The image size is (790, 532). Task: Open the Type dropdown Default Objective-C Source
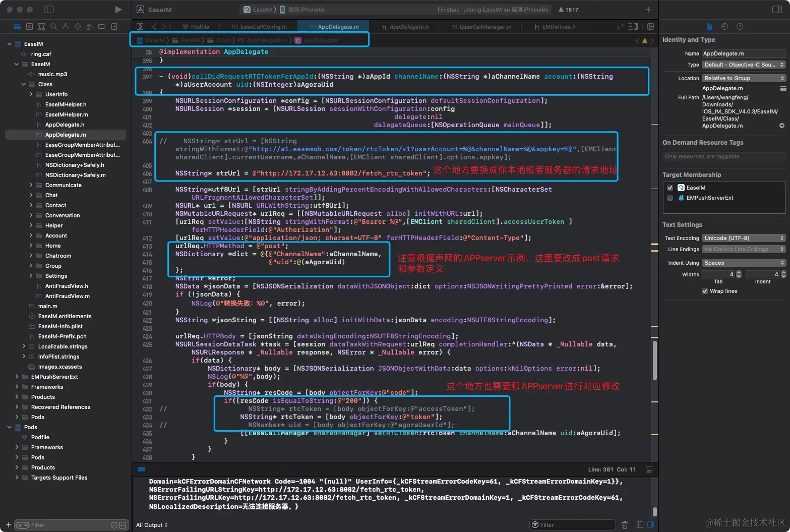744,65
